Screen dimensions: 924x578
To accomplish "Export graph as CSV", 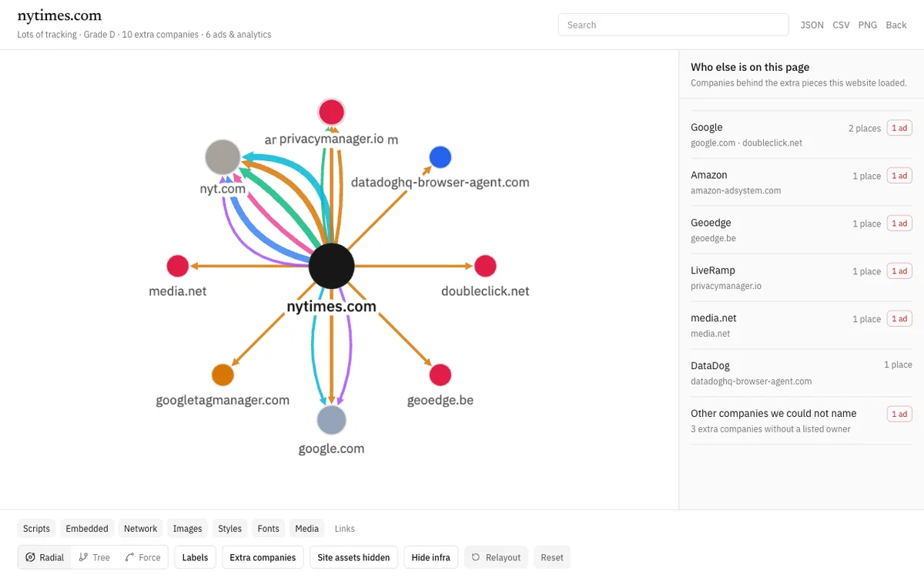I will coord(841,25).
